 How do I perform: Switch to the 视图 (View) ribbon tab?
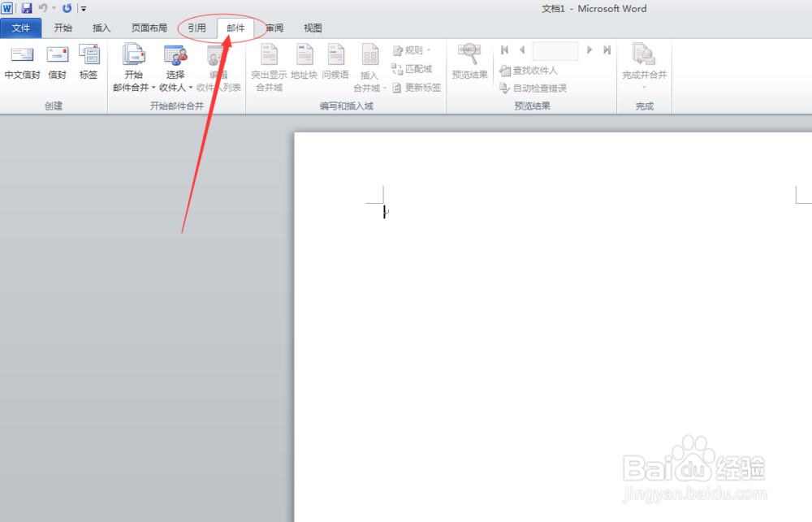coord(312,28)
